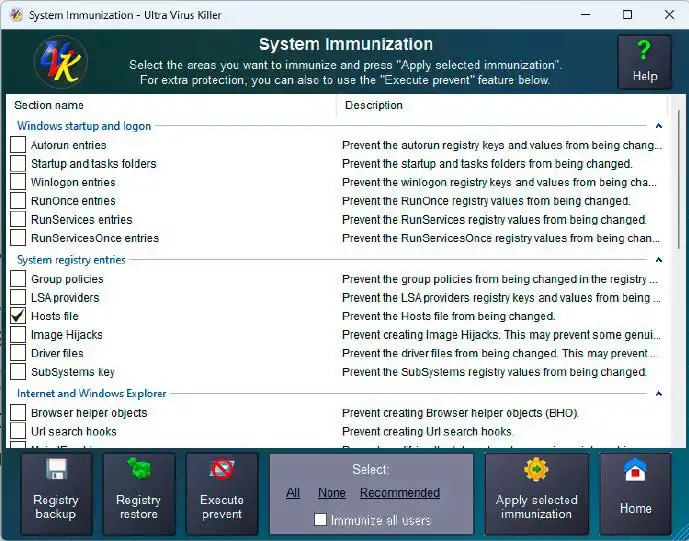Click the None selection link
This screenshot has height=541, width=689.
pyautogui.click(x=332, y=493)
